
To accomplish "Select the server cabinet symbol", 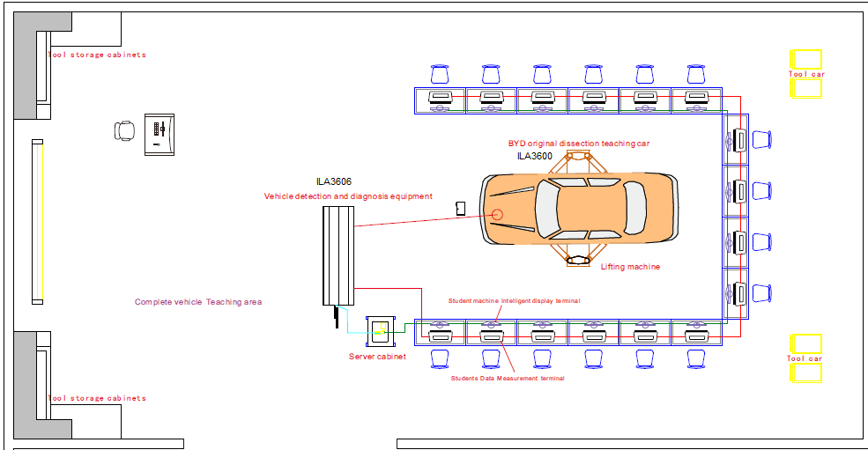I will 382,332.
